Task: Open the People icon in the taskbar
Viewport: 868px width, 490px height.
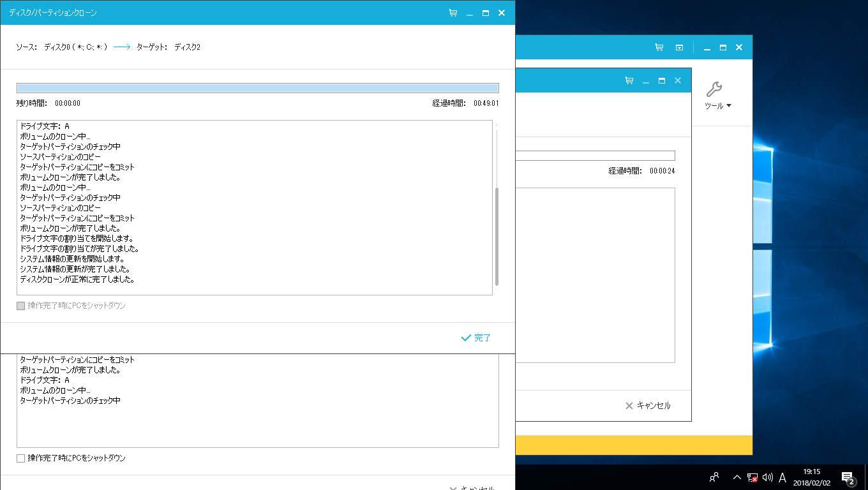Action: 714,477
